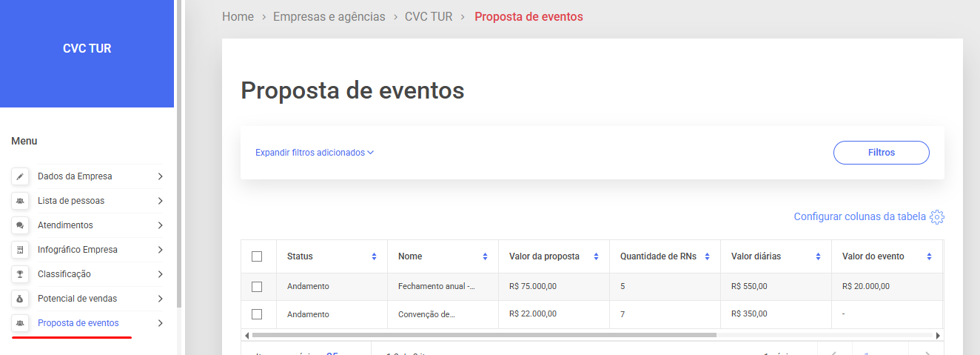Screen dimensions: 980x355
Task: Check the Convenção de row checkbox
Action: (257, 314)
